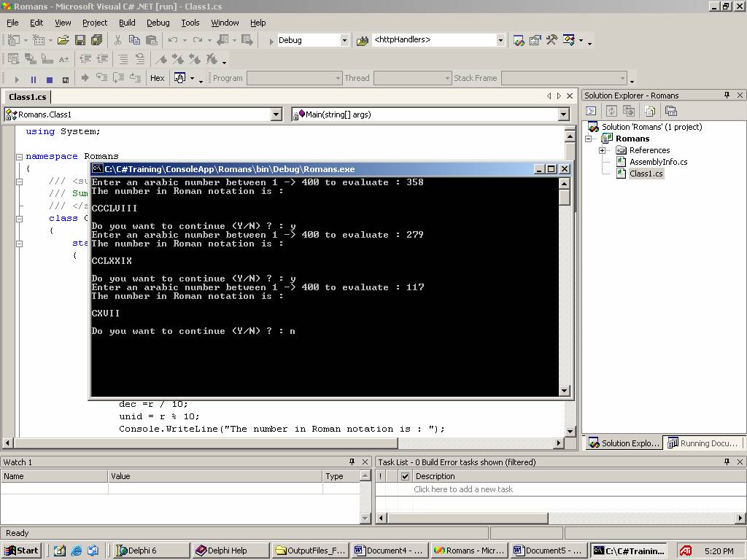Open the Build menu

127,23
